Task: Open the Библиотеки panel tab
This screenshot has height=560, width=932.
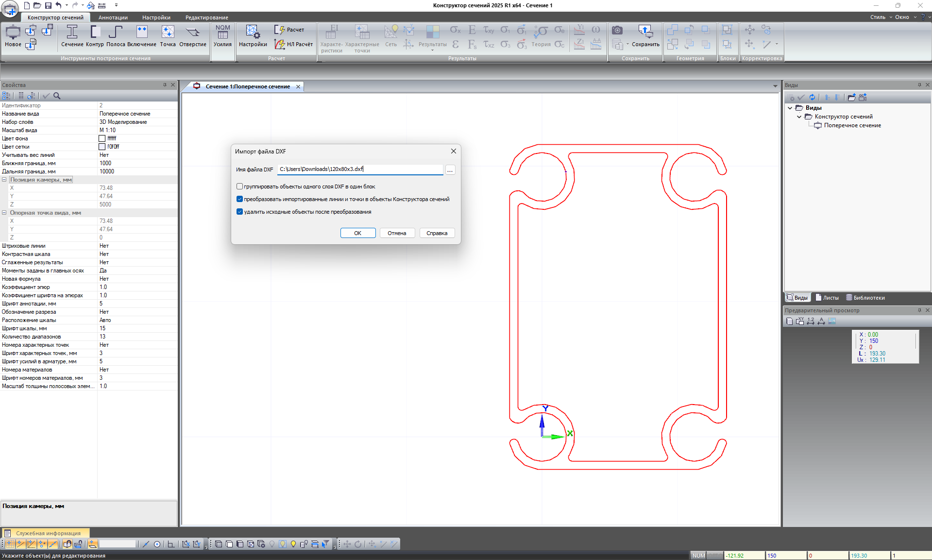Action: click(865, 298)
